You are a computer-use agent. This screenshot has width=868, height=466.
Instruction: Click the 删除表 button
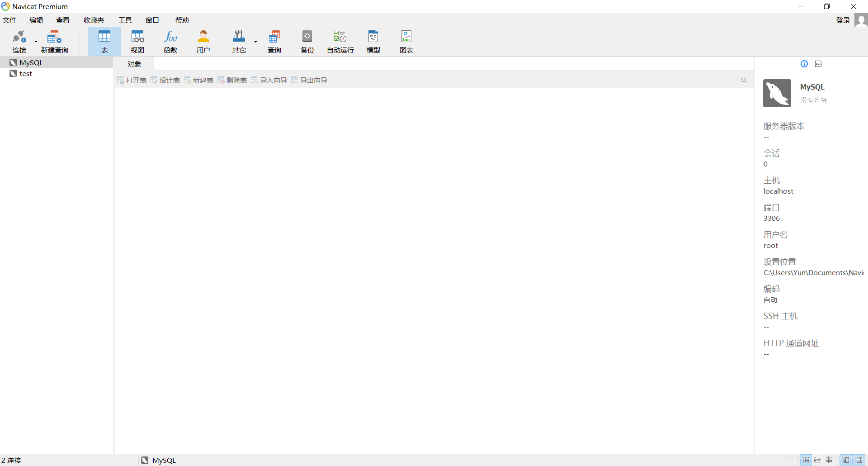232,80
